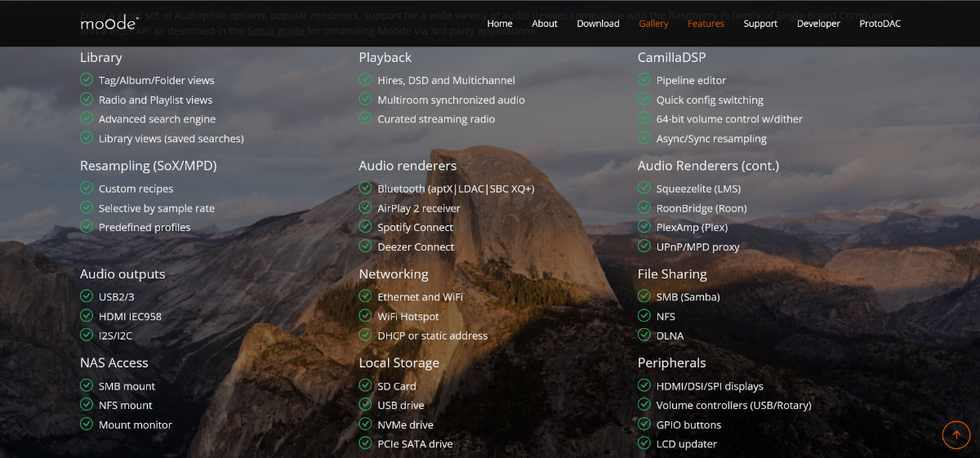
Task: Click the checkmark beside SMB (Samba)
Action: pos(644,296)
